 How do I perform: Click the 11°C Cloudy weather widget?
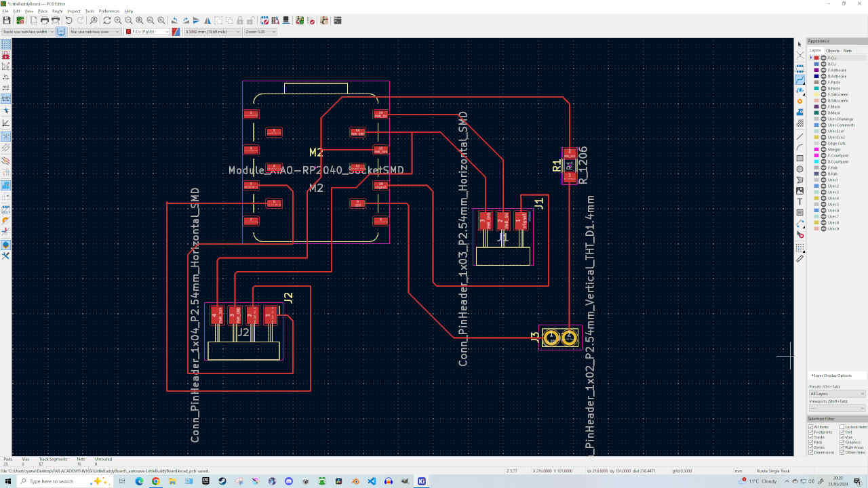pyautogui.click(x=757, y=481)
